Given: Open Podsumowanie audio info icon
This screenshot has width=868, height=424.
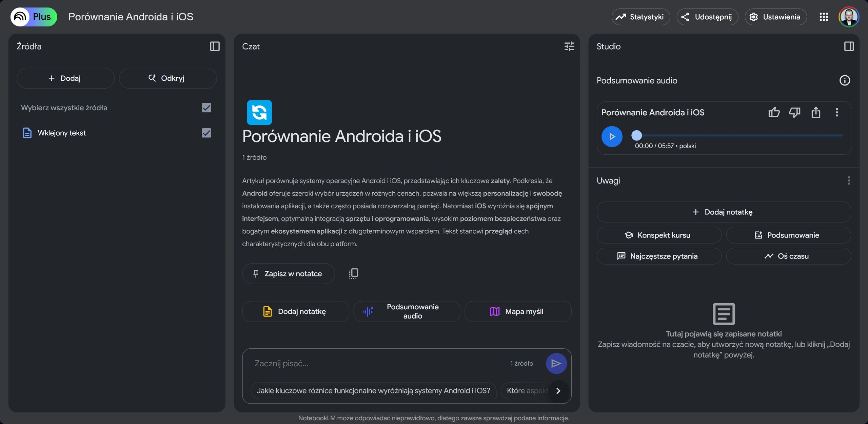Looking at the screenshot, I should 845,81.
